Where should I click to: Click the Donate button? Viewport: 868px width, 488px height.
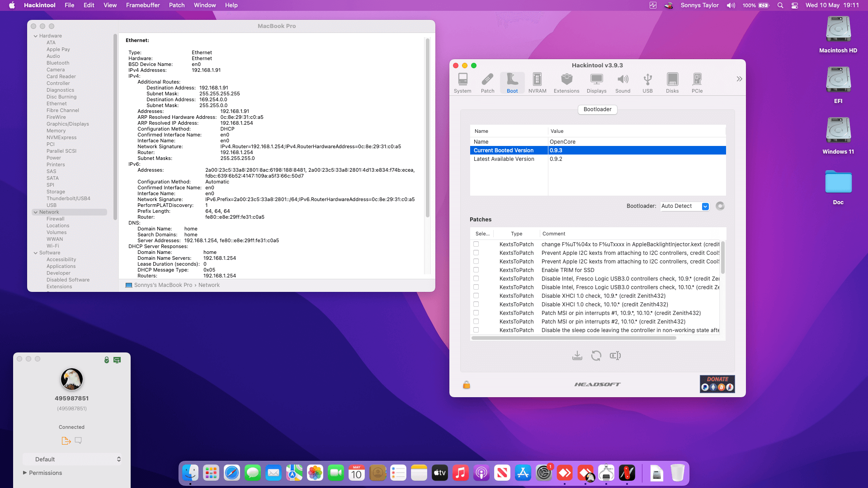click(717, 384)
